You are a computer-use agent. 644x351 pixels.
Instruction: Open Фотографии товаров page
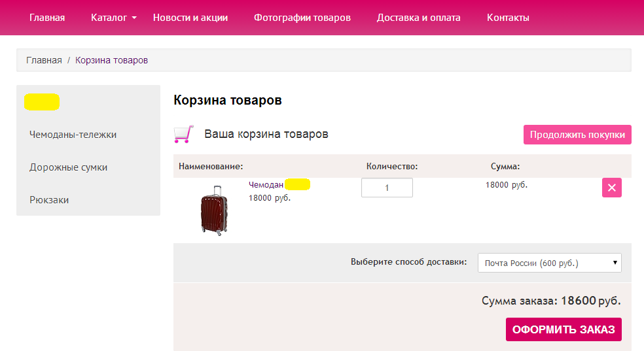pos(302,18)
